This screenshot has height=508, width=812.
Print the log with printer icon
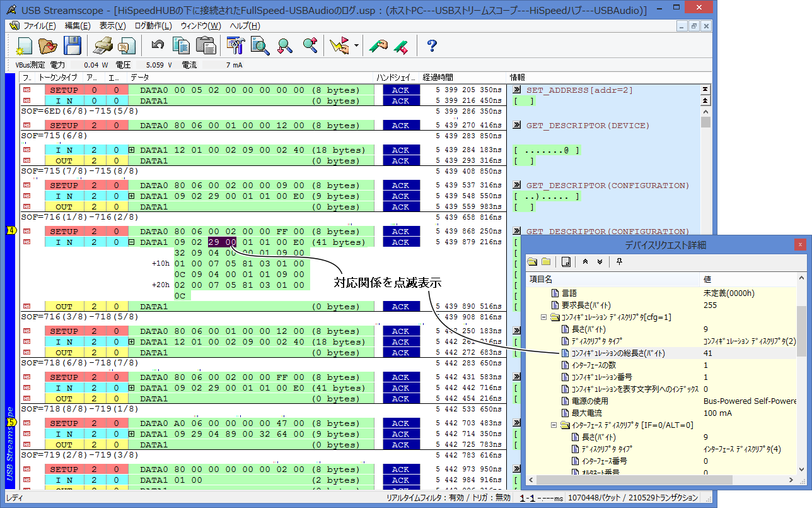click(103, 45)
